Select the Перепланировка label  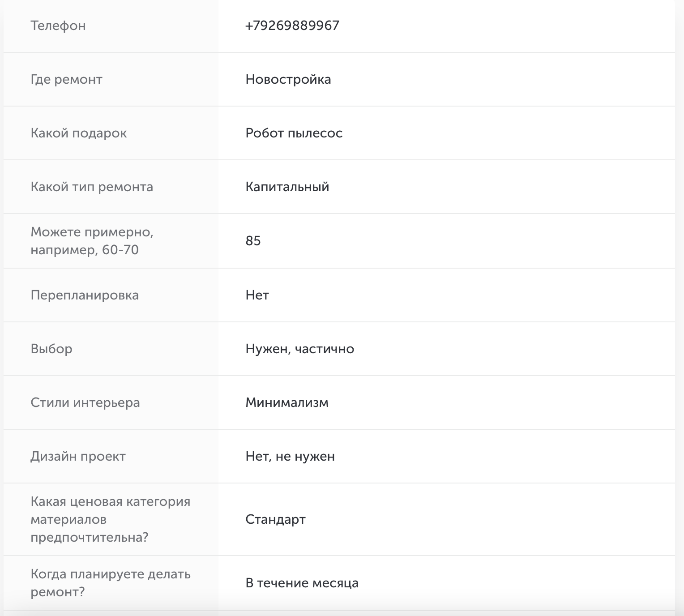coord(85,295)
